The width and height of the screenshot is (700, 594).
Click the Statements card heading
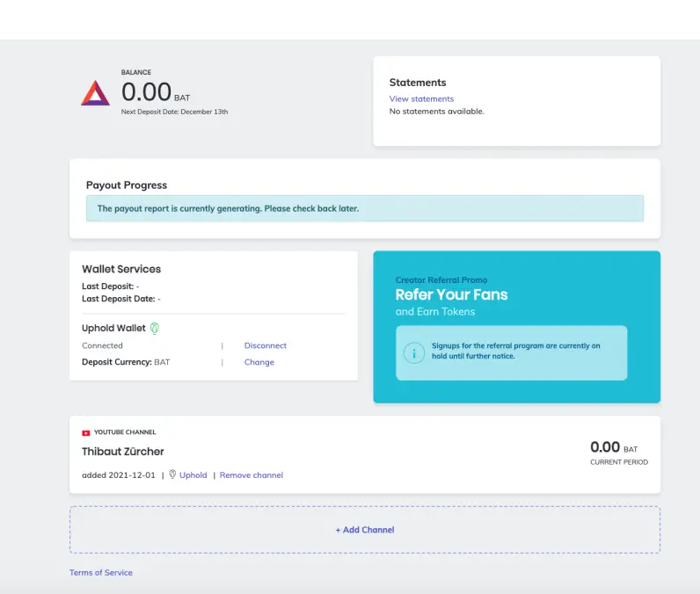418,83
